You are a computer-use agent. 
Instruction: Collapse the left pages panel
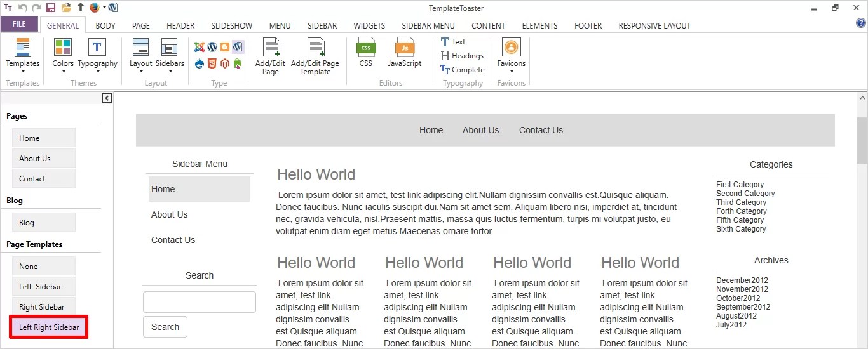pos(107,98)
